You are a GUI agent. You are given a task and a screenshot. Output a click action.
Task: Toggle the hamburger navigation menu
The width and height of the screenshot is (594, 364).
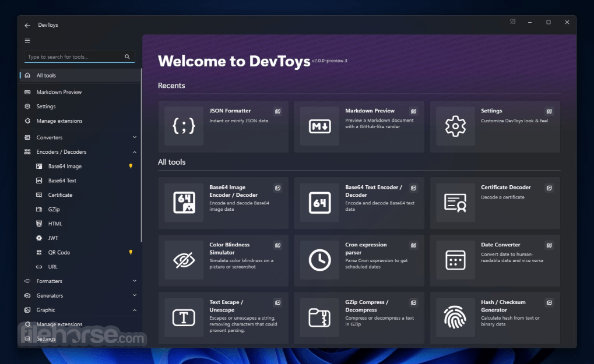27,41
